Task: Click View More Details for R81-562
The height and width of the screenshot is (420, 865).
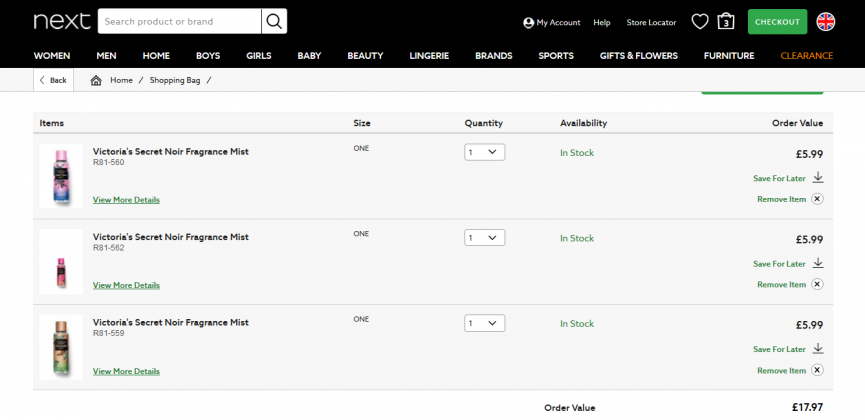Action: pyautogui.click(x=126, y=285)
